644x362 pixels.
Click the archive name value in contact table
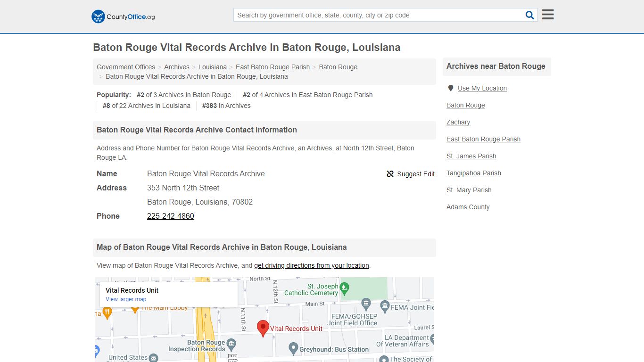[206, 173]
